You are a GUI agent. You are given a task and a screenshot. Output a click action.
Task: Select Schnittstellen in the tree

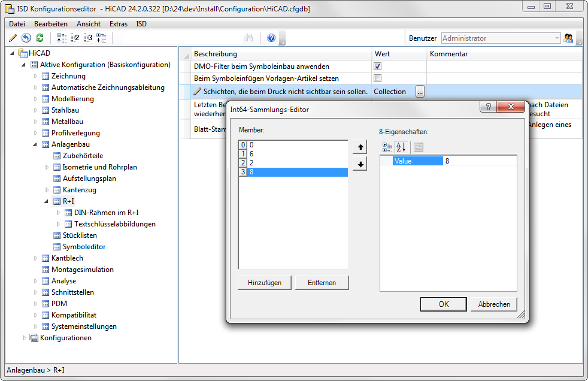coord(72,292)
